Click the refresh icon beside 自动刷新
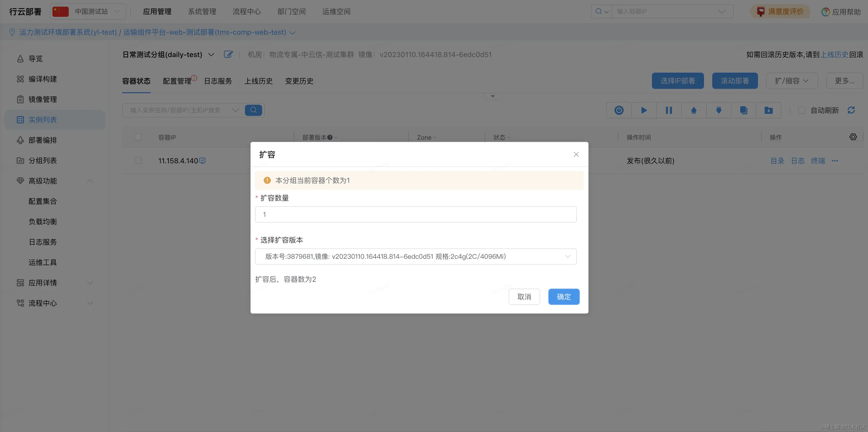Image resolution: width=868 pixels, height=432 pixels. coord(851,110)
